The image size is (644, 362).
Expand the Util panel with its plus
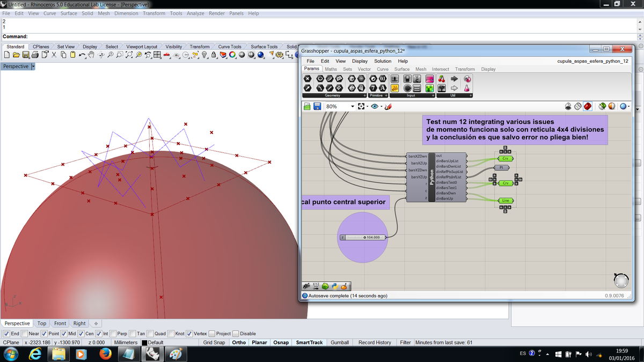(x=471, y=95)
